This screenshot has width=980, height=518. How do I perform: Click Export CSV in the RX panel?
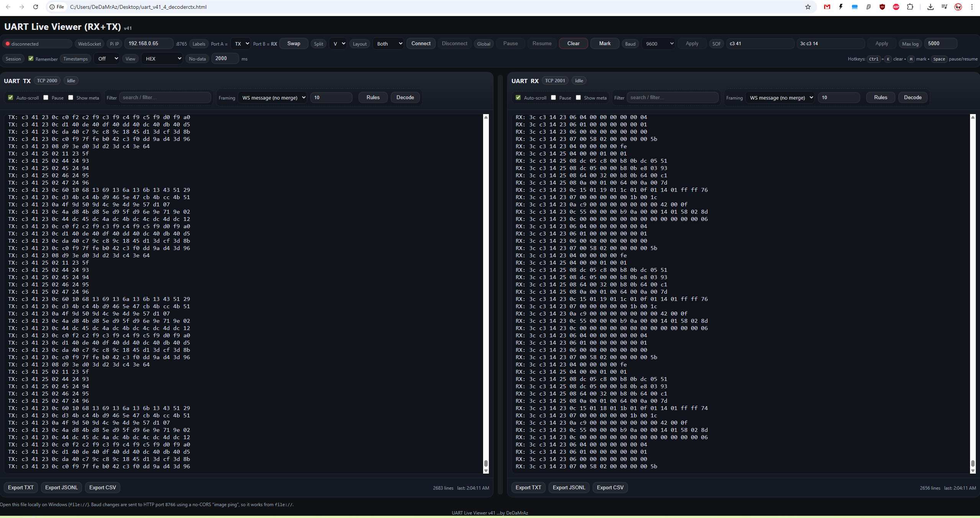[610, 487]
